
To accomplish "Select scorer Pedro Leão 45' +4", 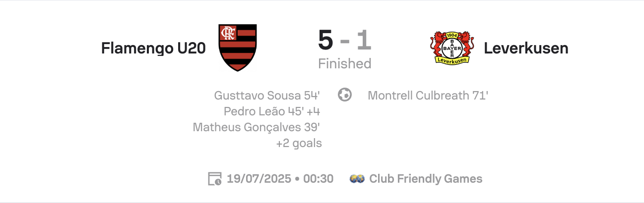I will tap(271, 111).
